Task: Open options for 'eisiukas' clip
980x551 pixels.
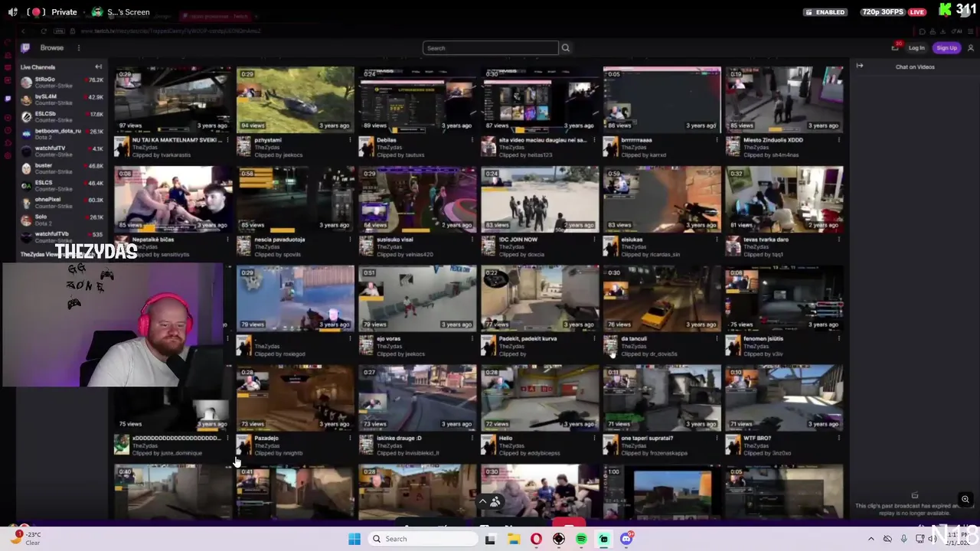Action: pyautogui.click(x=717, y=240)
